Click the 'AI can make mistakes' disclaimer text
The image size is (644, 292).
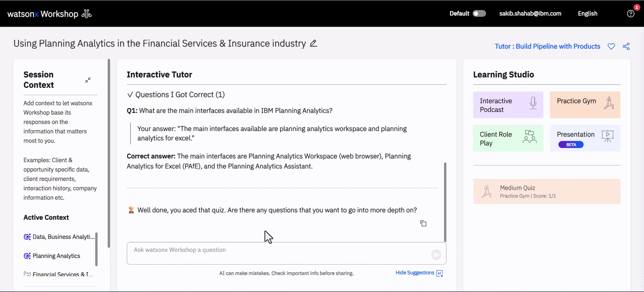point(286,273)
